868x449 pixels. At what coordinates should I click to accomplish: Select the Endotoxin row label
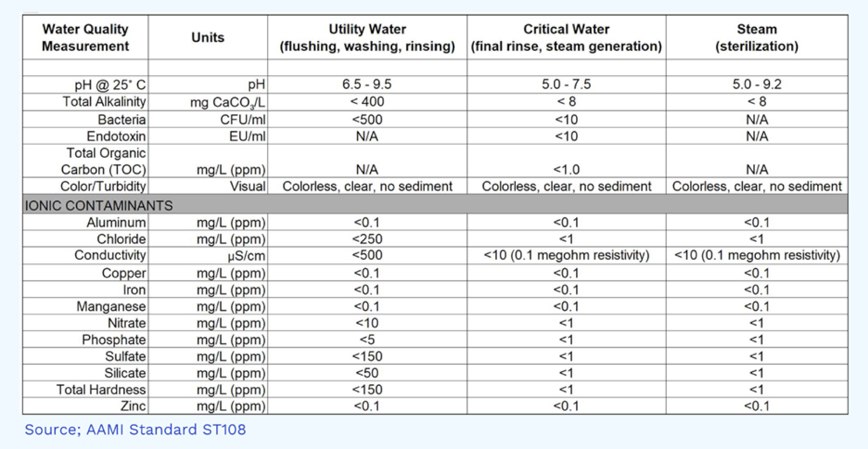(x=116, y=136)
